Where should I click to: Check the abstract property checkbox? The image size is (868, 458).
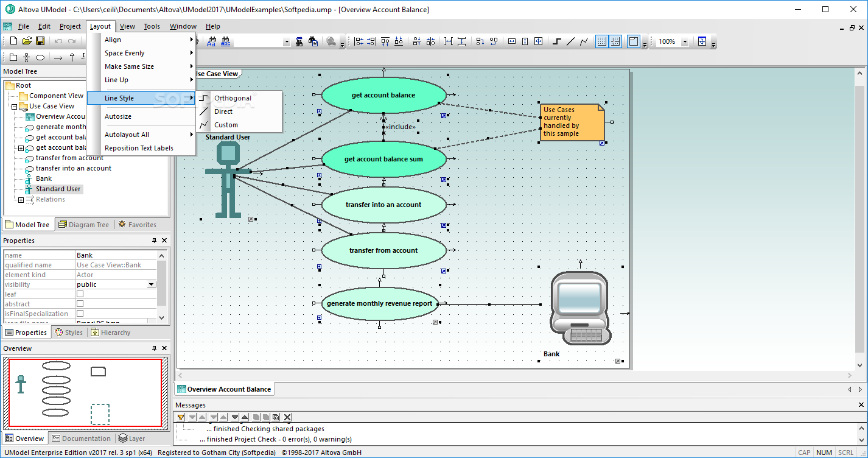tap(80, 304)
